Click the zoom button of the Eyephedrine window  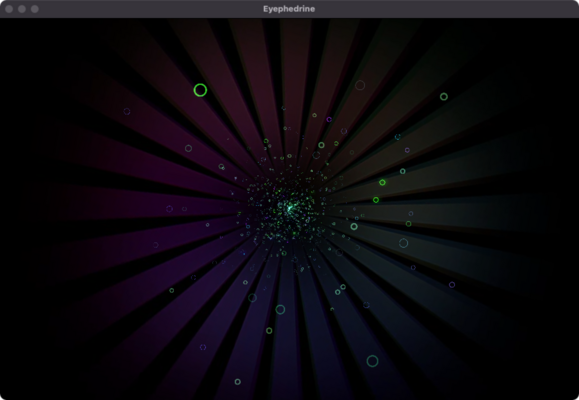[35, 9]
